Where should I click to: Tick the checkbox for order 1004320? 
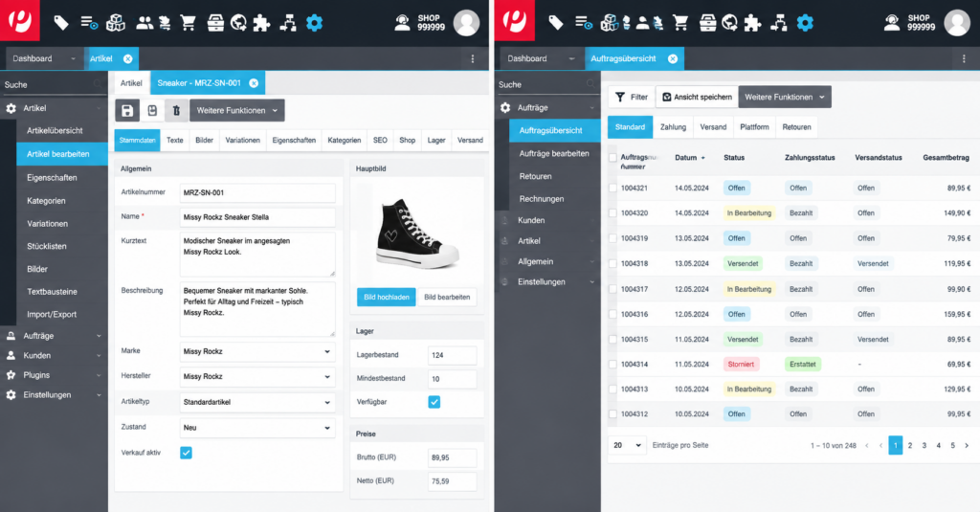click(612, 213)
